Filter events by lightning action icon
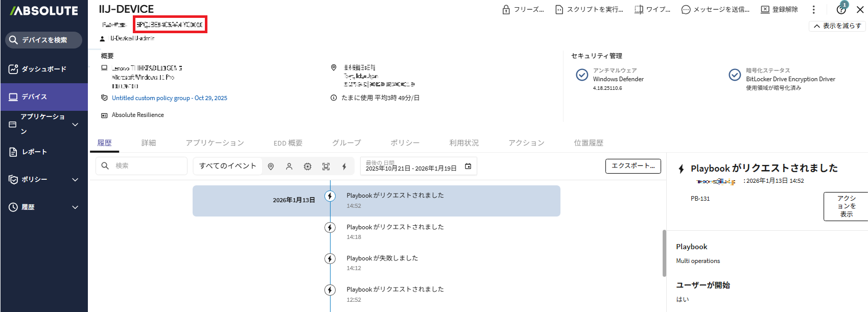868x312 pixels. 344,166
